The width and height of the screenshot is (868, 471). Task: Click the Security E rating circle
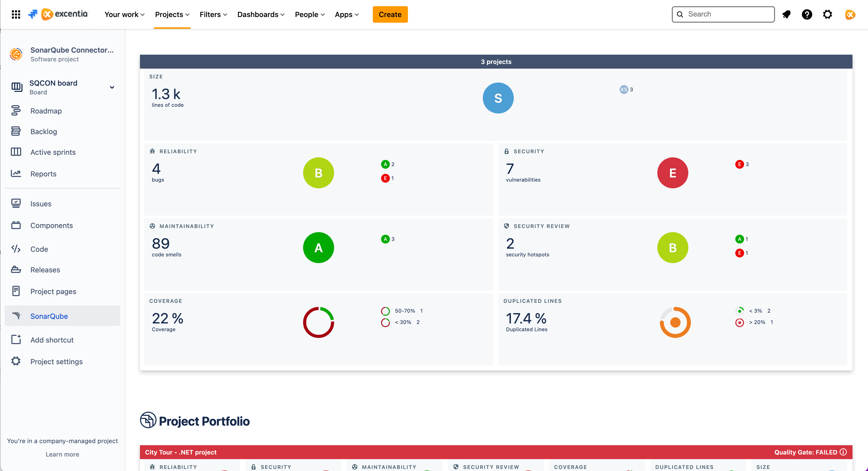[673, 173]
